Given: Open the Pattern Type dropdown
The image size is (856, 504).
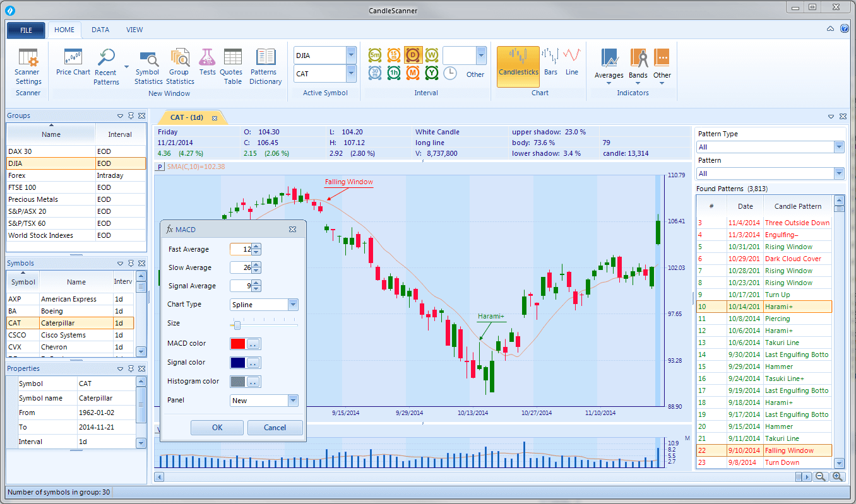Looking at the screenshot, I should click(840, 146).
